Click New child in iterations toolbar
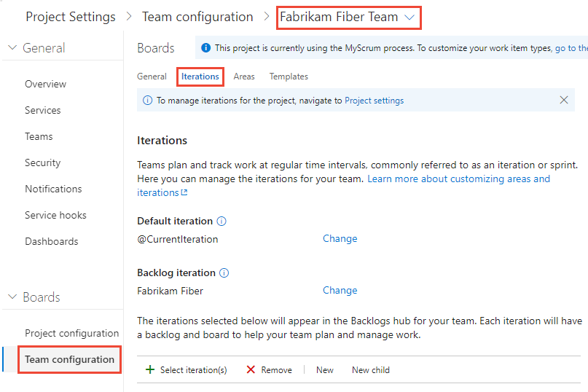 point(371,370)
